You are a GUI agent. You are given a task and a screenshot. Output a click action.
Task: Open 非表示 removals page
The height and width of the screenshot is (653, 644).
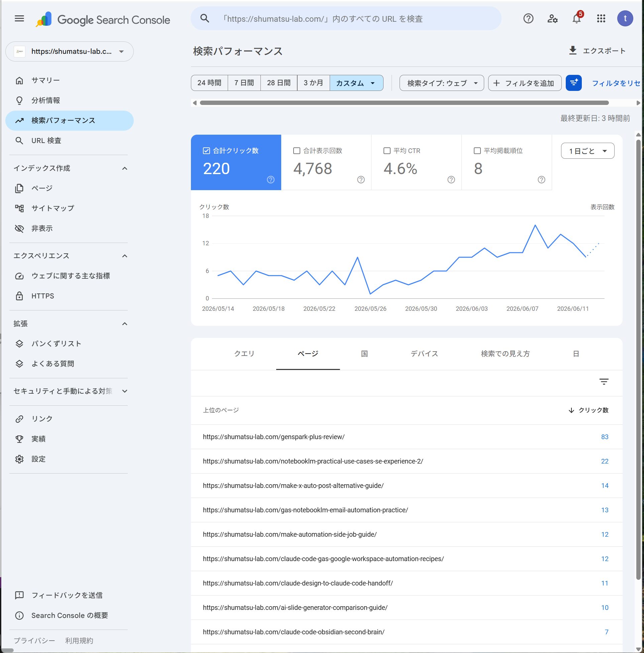(x=70, y=229)
